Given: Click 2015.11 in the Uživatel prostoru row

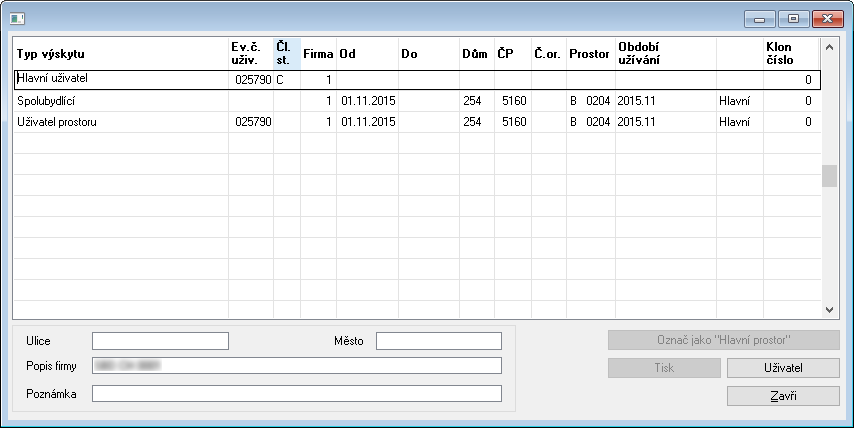Looking at the screenshot, I should (x=636, y=122).
